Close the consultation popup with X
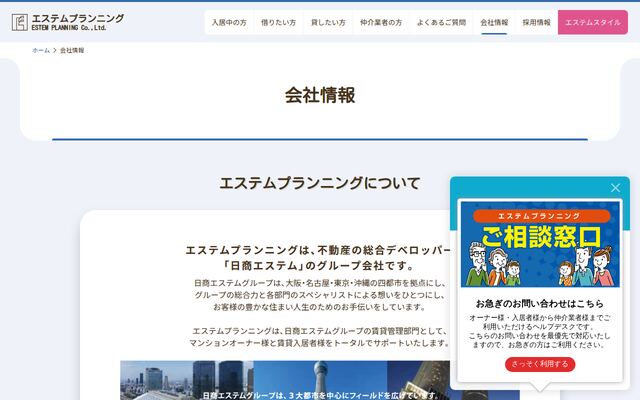This screenshot has height=400, width=640. [x=615, y=188]
